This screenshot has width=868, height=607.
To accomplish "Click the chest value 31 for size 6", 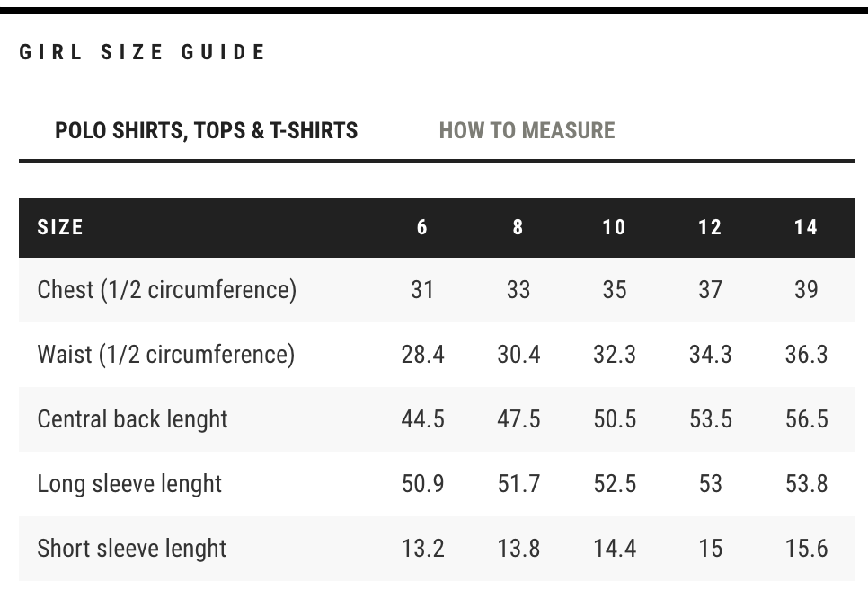I will coord(422,290).
